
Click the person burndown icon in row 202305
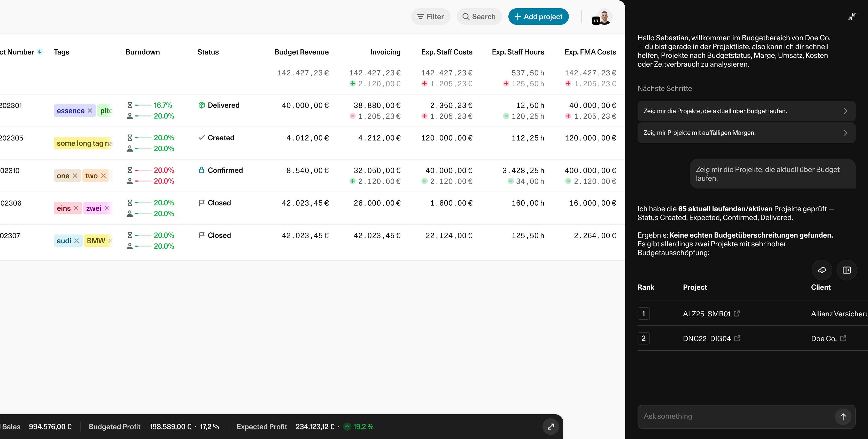point(130,148)
